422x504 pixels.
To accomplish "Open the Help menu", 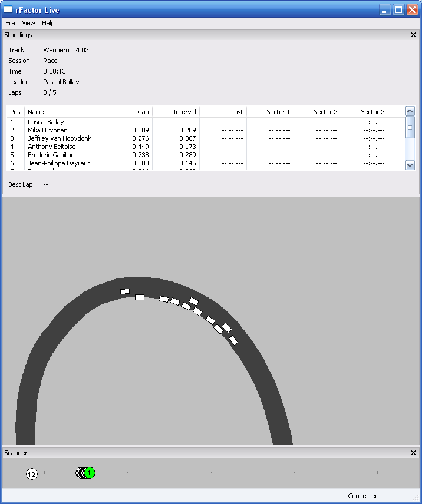I will tap(48, 23).
